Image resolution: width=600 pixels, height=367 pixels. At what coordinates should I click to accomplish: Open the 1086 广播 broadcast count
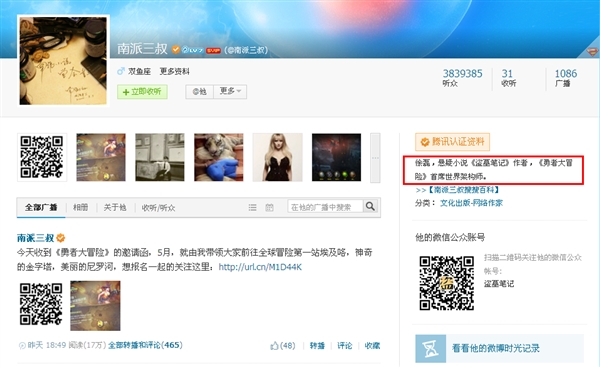566,78
